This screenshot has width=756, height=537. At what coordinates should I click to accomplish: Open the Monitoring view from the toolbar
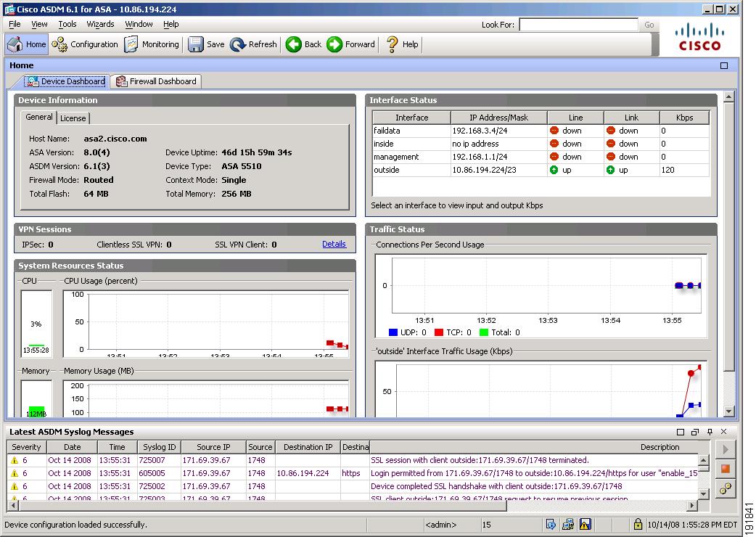click(152, 44)
